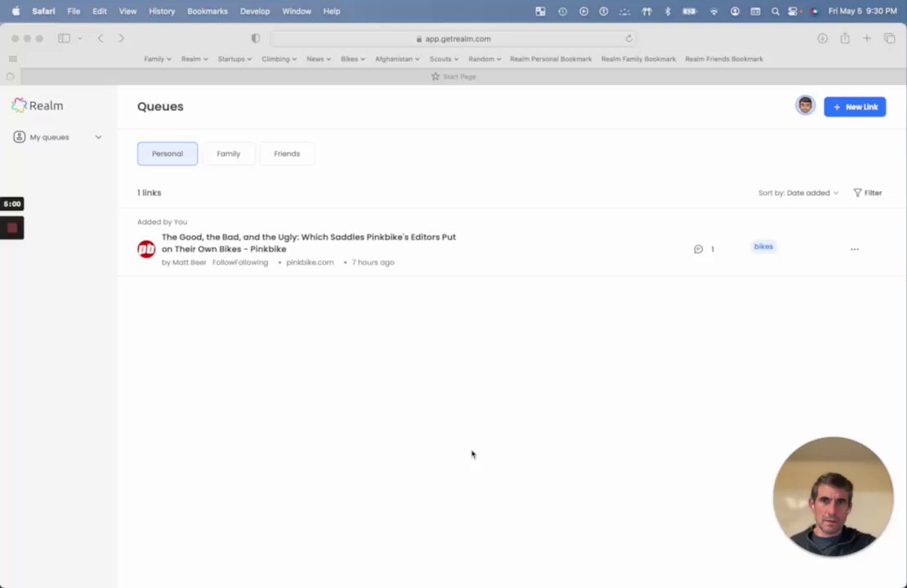
Task: Open a new tab with plus icon
Action: click(866, 38)
